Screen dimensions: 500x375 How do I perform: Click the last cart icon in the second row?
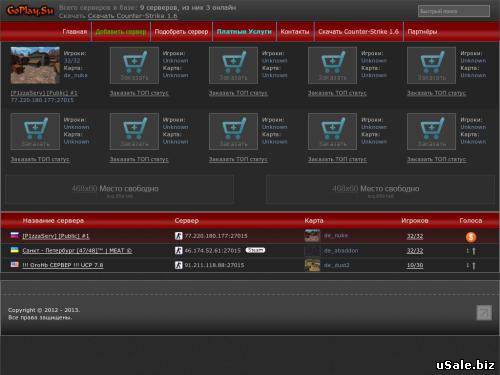(431, 131)
